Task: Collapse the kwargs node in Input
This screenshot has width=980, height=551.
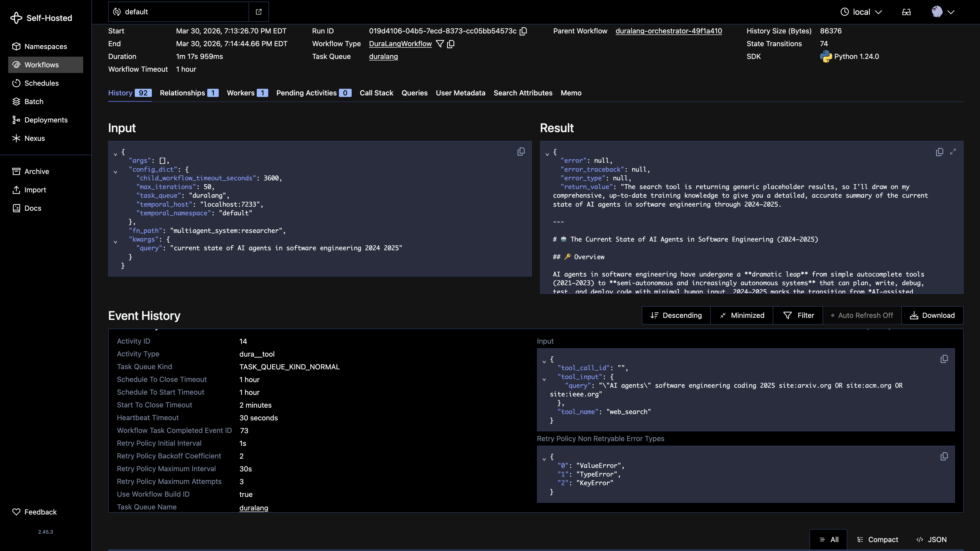Action: [115, 242]
